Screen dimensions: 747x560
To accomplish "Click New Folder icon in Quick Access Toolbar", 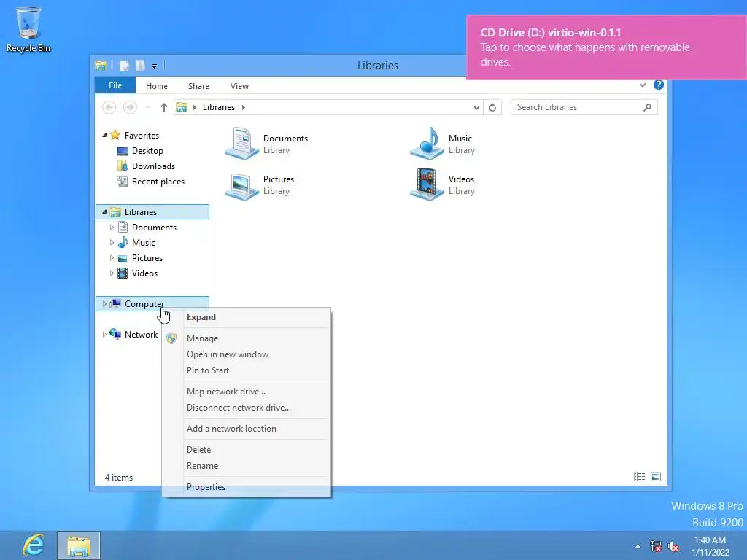I will pyautogui.click(x=140, y=65).
